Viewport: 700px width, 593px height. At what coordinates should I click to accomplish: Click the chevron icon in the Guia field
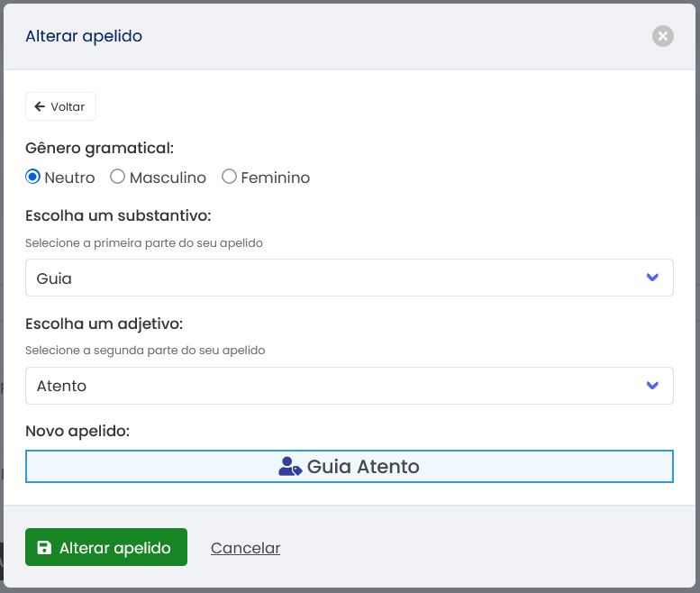point(653,278)
